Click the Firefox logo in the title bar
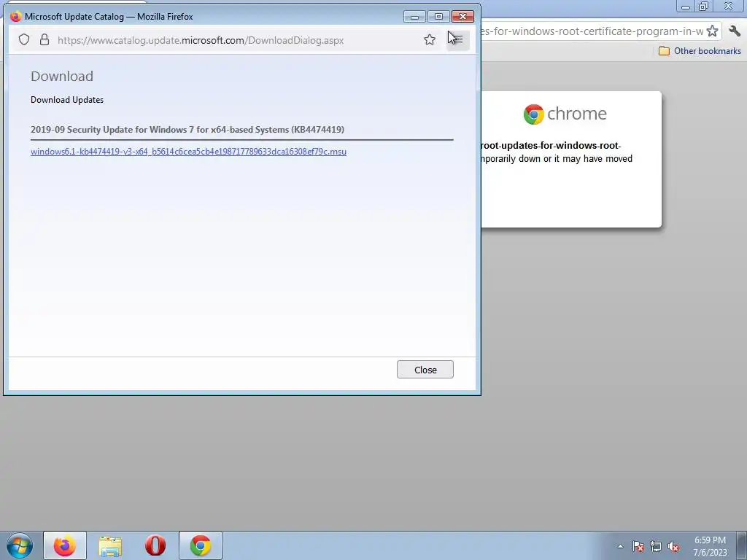 point(16,16)
